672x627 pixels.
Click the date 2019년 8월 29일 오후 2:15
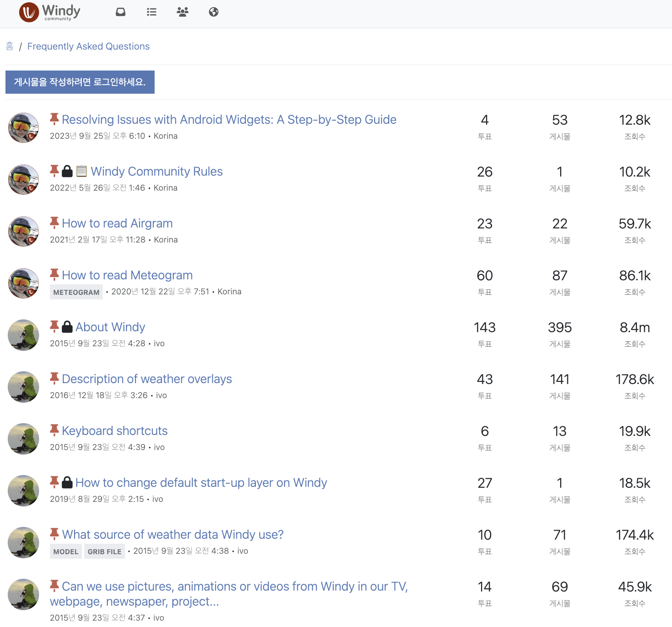pyautogui.click(x=97, y=499)
